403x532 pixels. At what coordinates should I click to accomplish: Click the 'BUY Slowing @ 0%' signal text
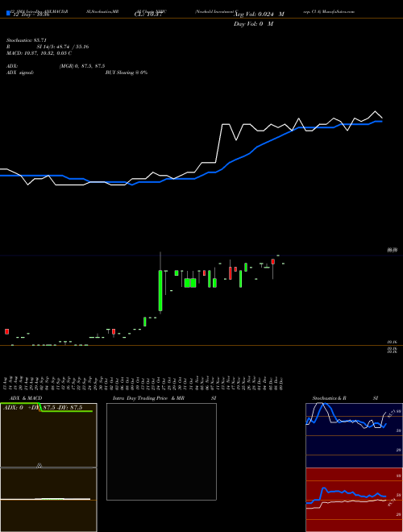tap(127, 73)
